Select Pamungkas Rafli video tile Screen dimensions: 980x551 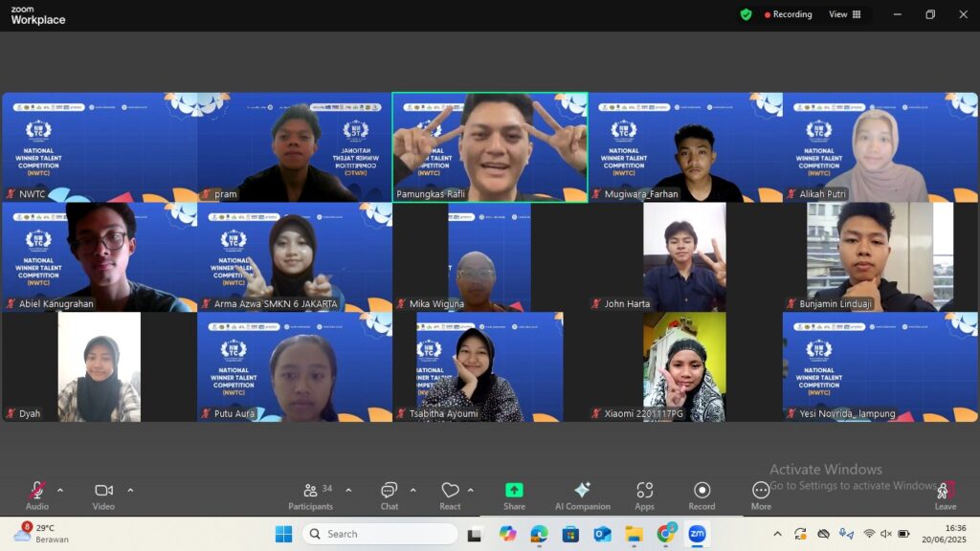(490, 147)
